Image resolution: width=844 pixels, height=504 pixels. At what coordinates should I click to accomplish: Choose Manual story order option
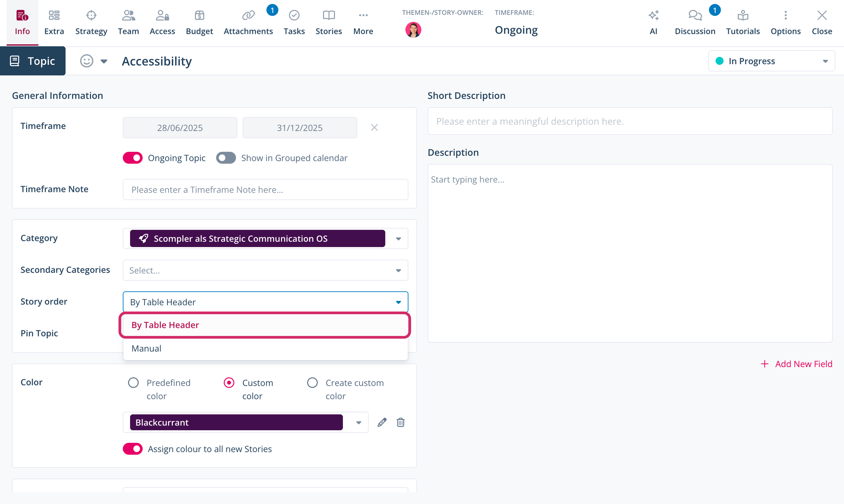pos(265,349)
